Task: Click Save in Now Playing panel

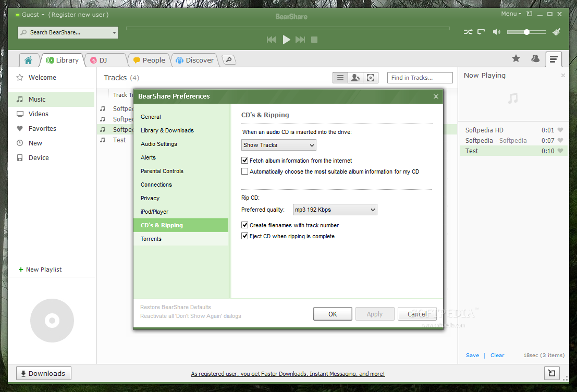Action: (x=472, y=355)
